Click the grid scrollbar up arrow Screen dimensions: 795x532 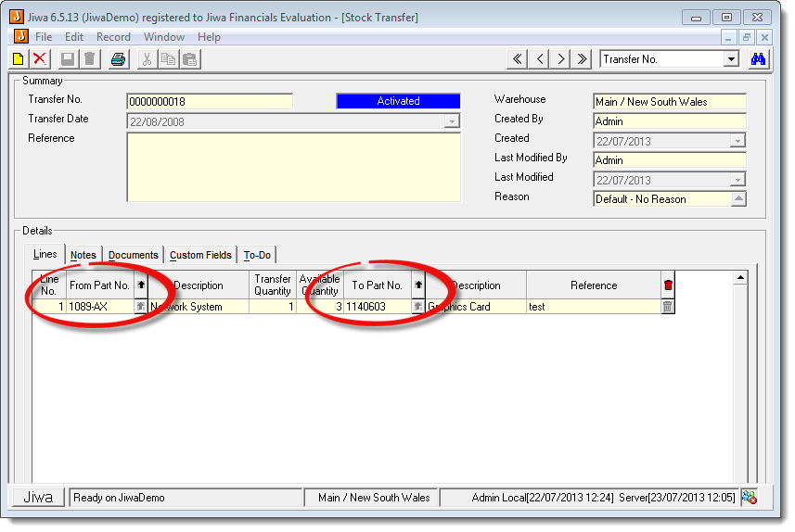pyautogui.click(x=741, y=278)
